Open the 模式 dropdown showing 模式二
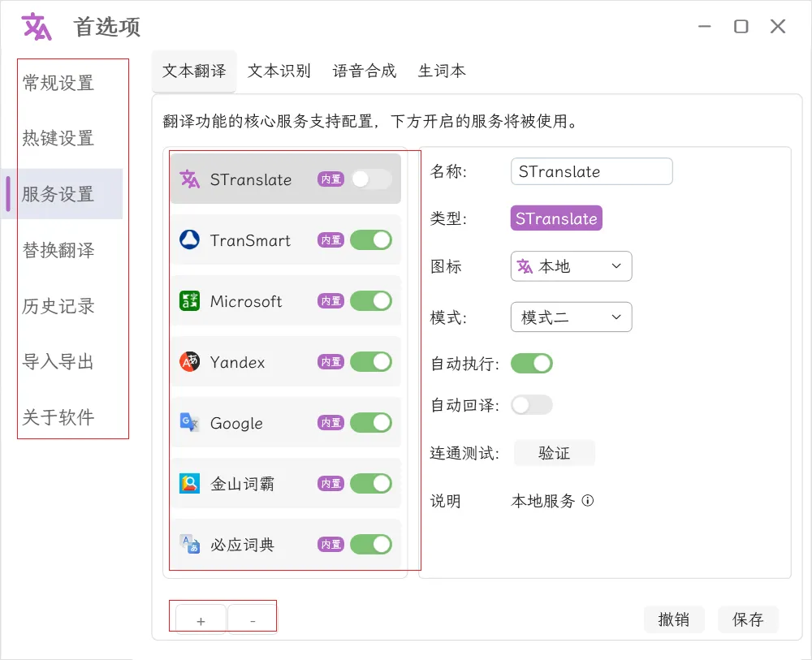The width and height of the screenshot is (812, 660). coord(571,317)
